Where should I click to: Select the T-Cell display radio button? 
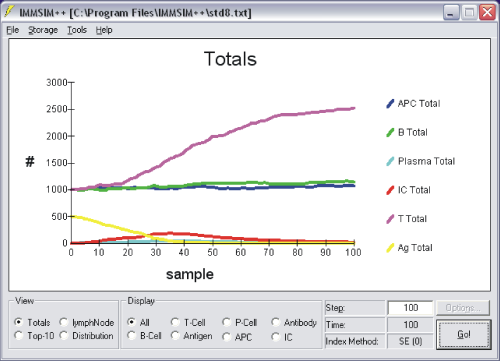point(175,322)
